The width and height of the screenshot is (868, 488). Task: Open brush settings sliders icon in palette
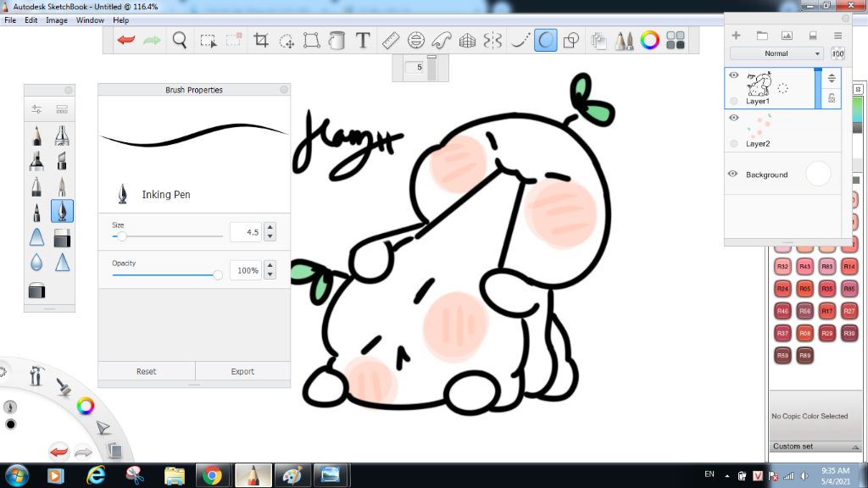point(36,109)
